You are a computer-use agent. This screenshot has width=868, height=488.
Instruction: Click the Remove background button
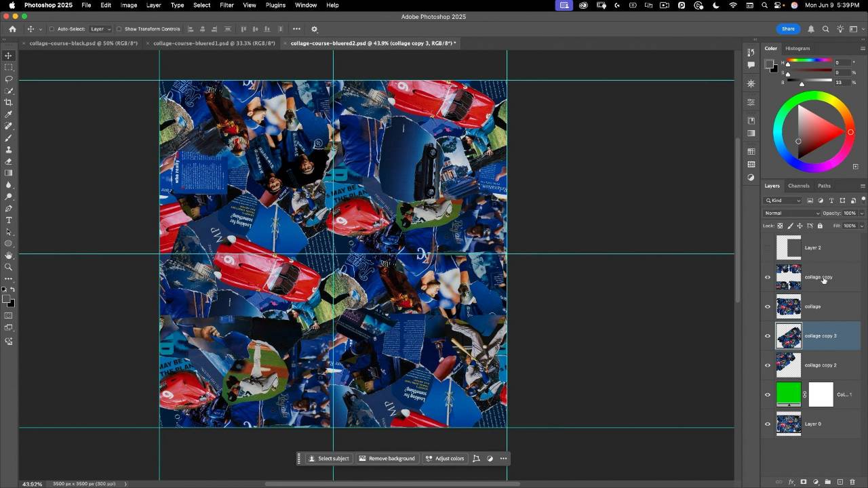[387, 458]
